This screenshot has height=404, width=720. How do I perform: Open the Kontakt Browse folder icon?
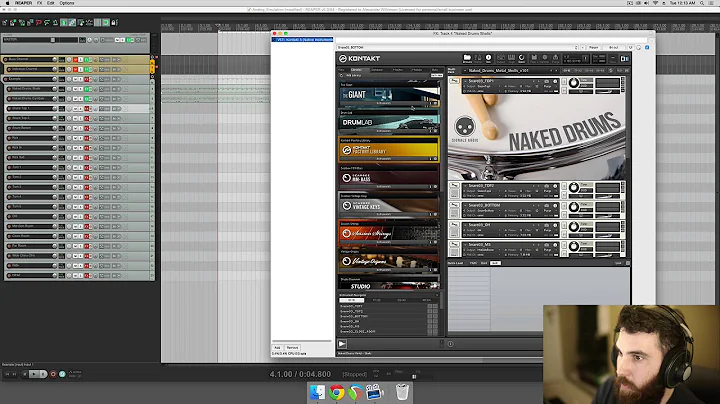click(x=467, y=58)
